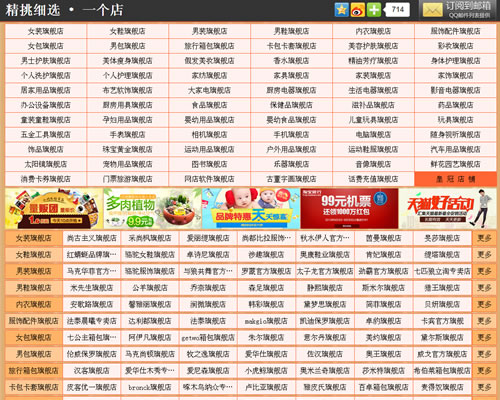Open the 量贩团 promotional banner
500x400 pixels.
[54, 208]
